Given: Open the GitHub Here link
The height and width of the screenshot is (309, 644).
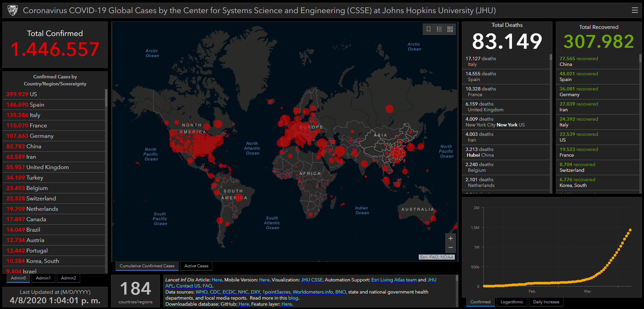Looking at the screenshot, I should coord(243,304).
